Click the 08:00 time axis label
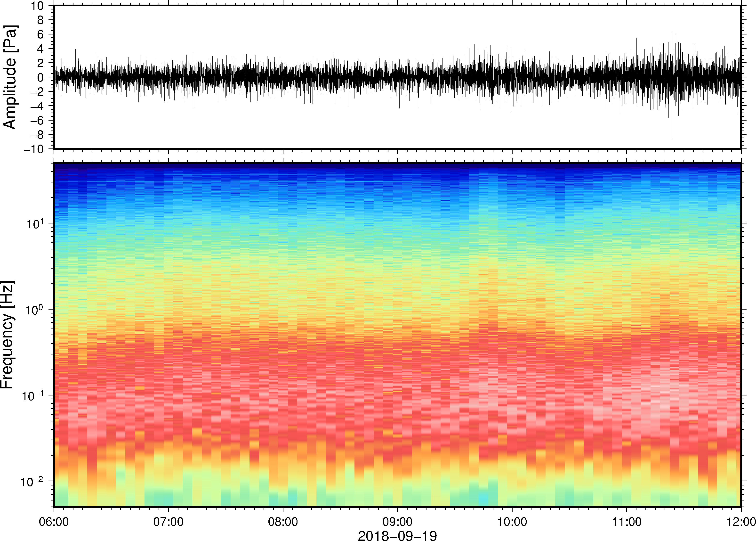 pos(283,522)
